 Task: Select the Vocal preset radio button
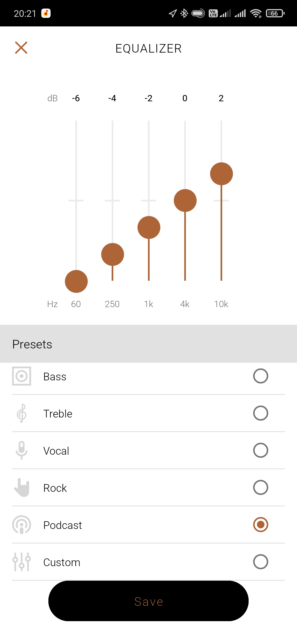pyautogui.click(x=260, y=451)
